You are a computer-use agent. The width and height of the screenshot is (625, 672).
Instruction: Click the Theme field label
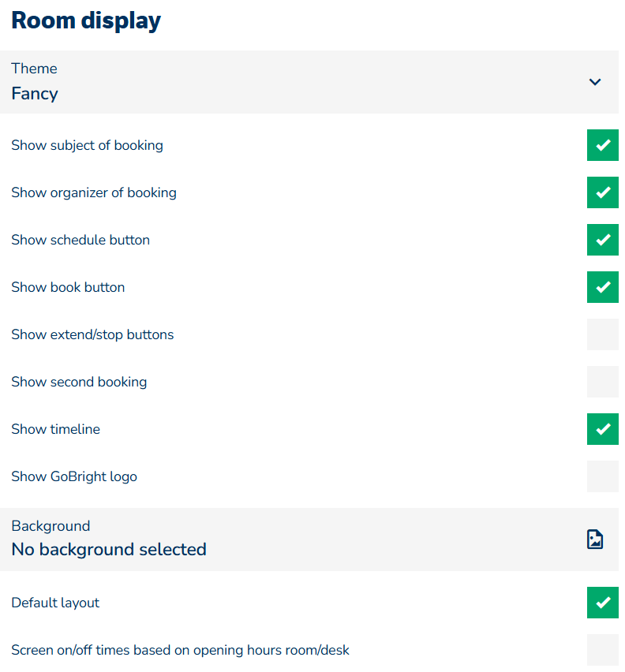[34, 69]
